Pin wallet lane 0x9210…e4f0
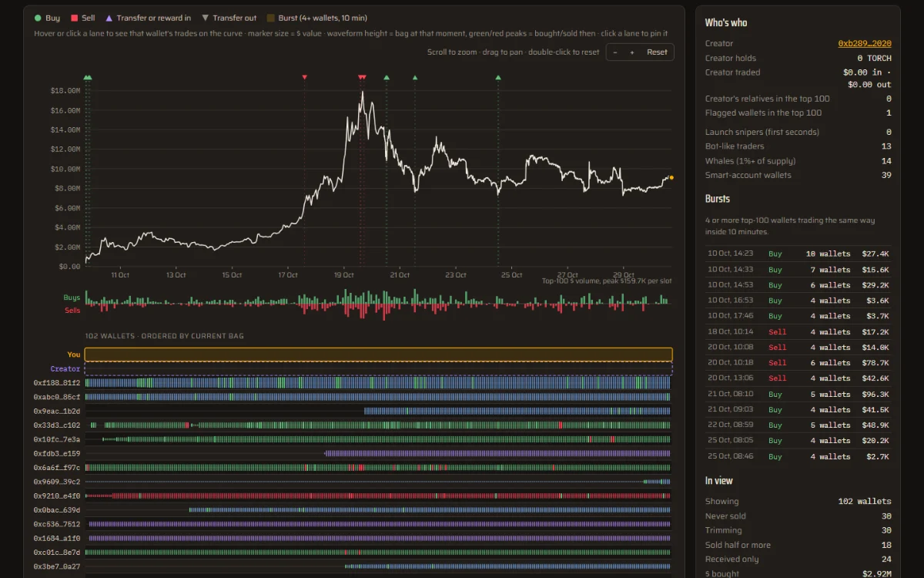The width and height of the screenshot is (924, 578). tap(378, 496)
